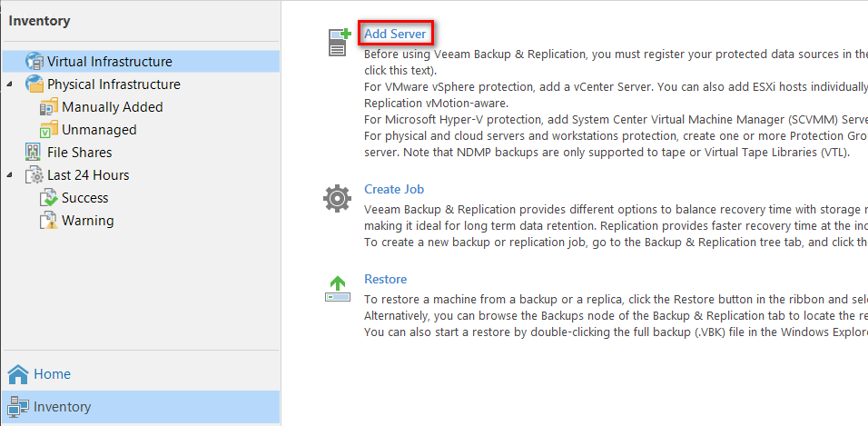The width and height of the screenshot is (868, 426).
Task: Click the File Shares icon
Action: 34,153
